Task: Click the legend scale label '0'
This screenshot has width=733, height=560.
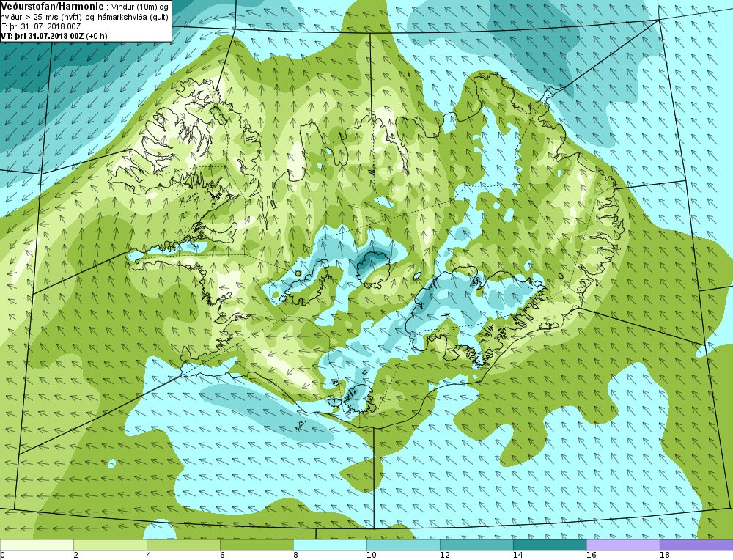Action: pyautogui.click(x=2, y=556)
